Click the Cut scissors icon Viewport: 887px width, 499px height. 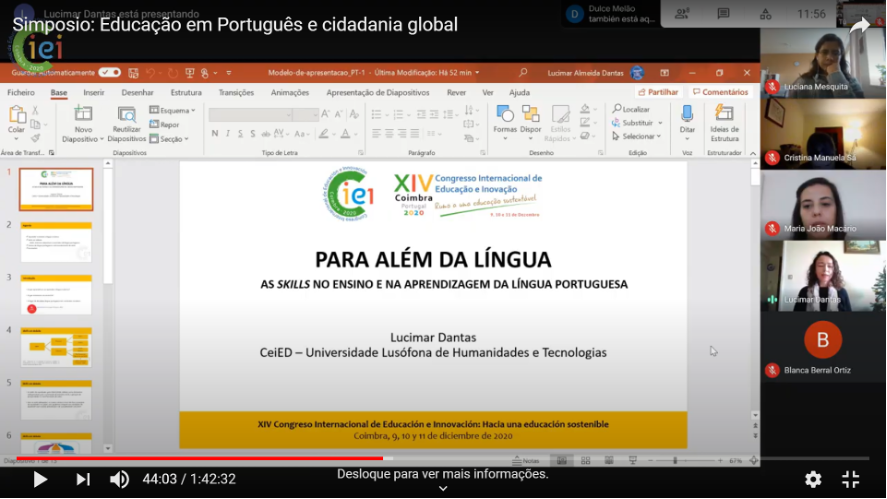[35, 110]
